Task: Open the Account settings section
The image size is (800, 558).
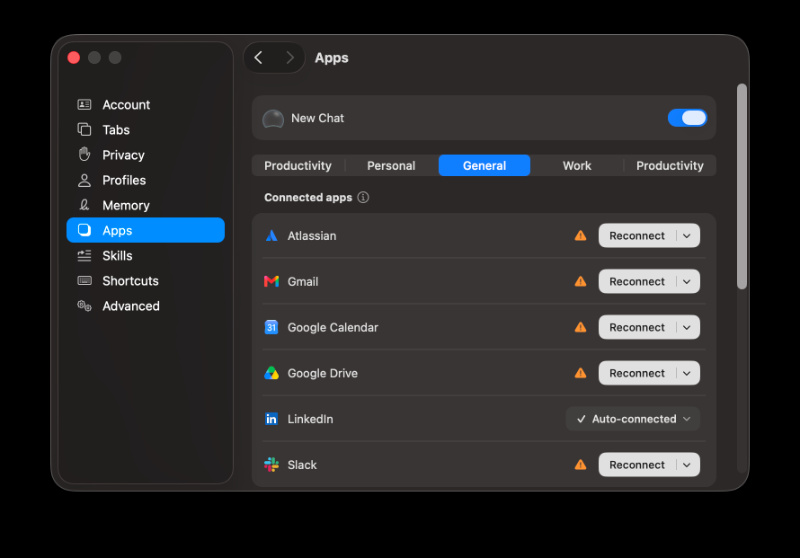Action: (145, 105)
